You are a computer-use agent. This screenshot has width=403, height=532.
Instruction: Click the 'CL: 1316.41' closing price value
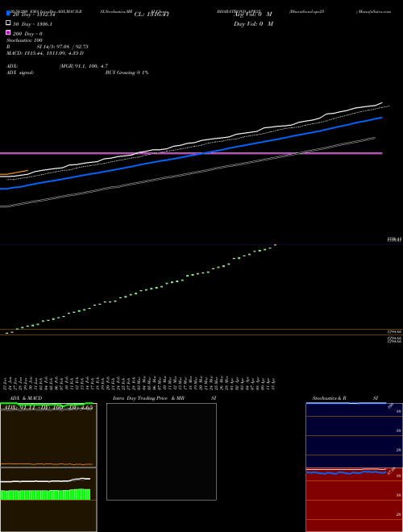pos(152,15)
